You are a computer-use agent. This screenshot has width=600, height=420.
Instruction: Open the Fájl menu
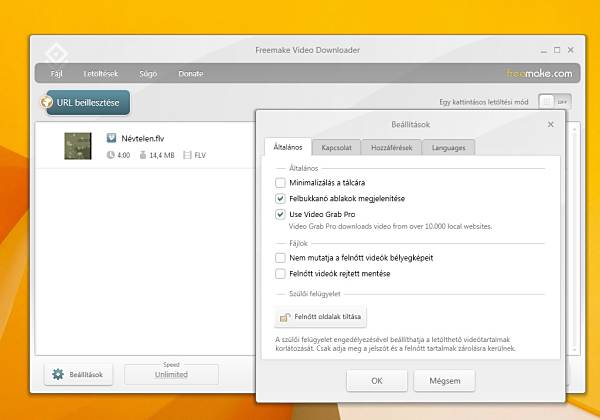[57, 74]
